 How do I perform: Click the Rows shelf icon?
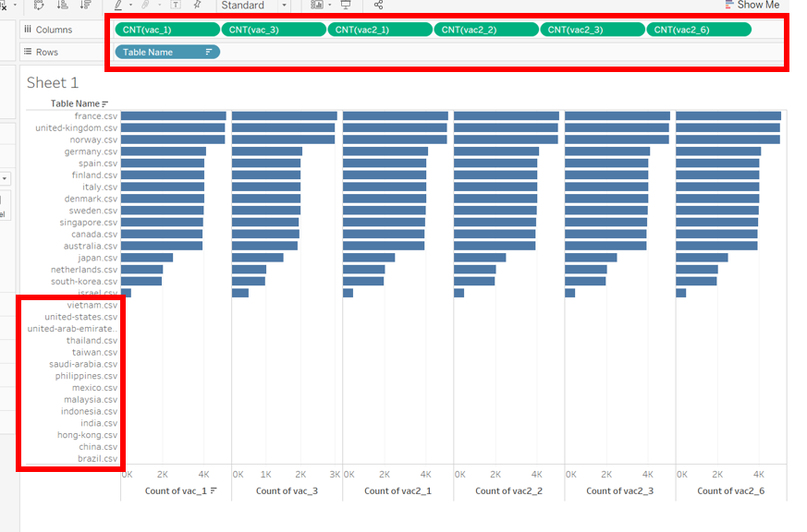(x=28, y=53)
